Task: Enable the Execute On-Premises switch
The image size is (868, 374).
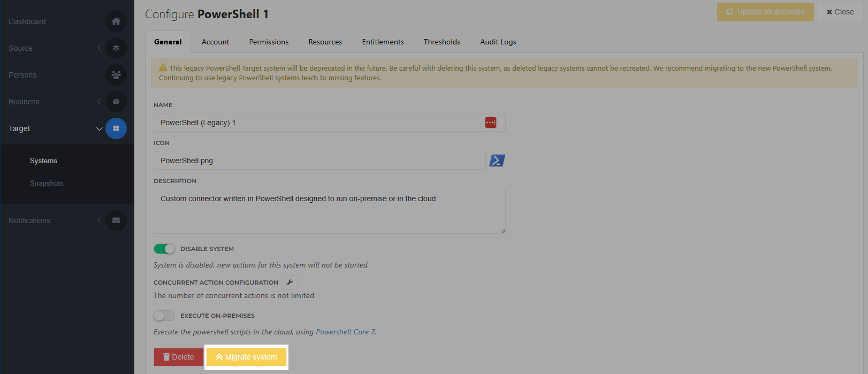Action: (x=164, y=316)
